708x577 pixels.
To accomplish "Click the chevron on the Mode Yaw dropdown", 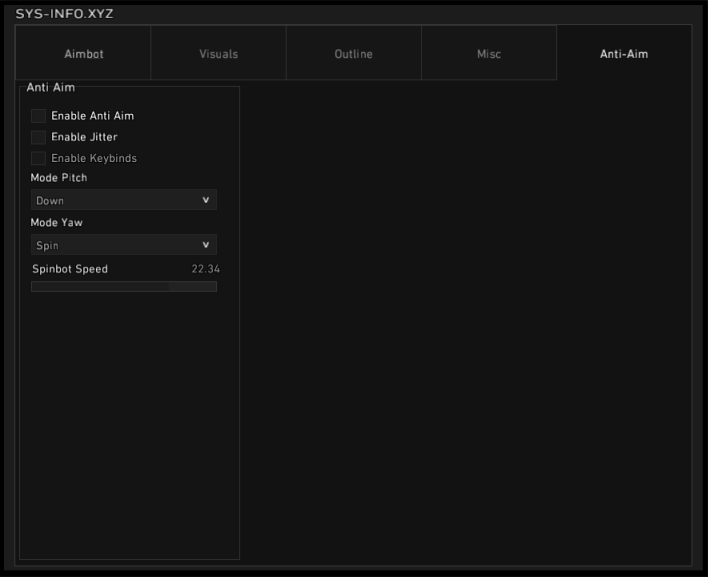I will 206,245.
